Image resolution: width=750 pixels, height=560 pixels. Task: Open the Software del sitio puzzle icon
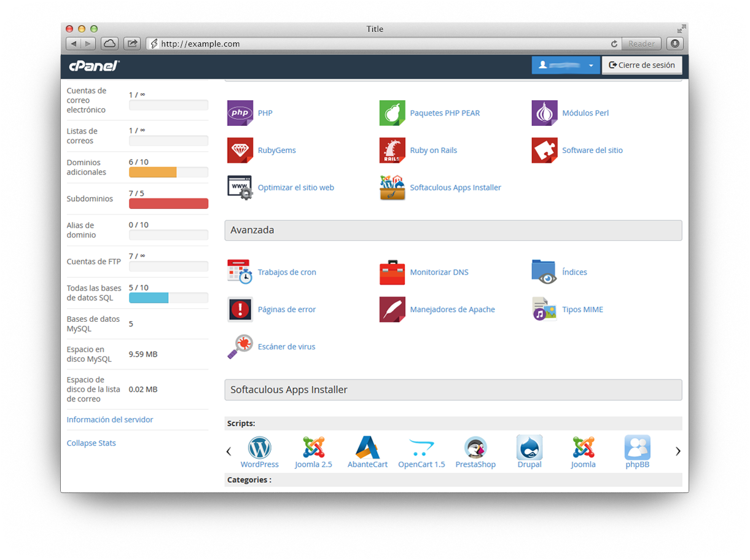point(544,150)
